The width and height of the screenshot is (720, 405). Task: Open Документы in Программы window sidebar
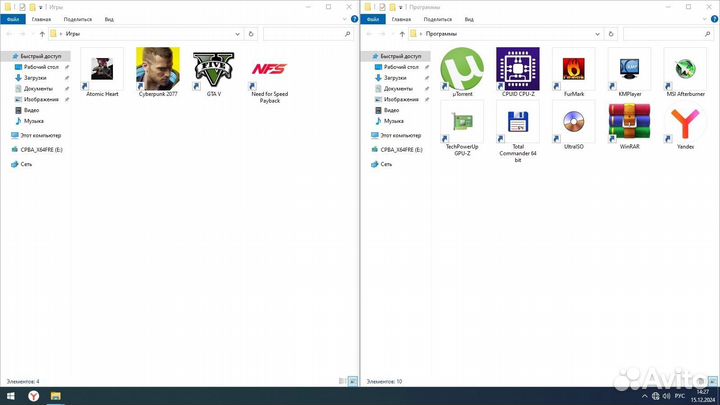pyautogui.click(x=397, y=89)
